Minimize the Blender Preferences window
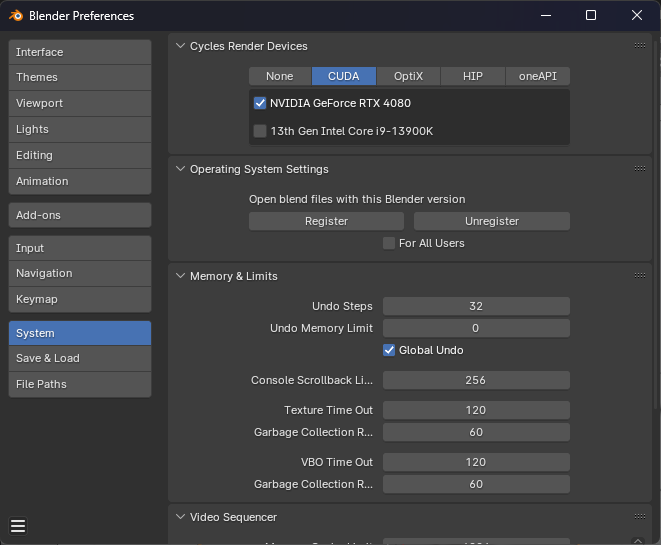 point(546,16)
